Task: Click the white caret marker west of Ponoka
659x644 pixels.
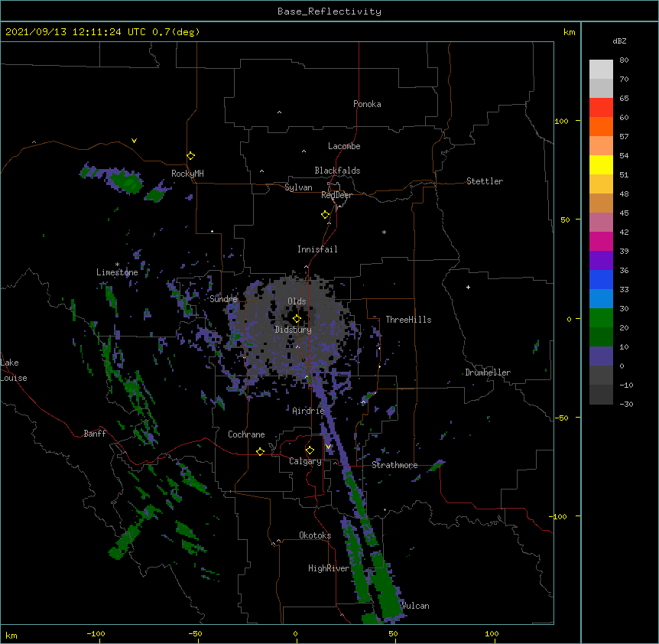Action: point(279,112)
